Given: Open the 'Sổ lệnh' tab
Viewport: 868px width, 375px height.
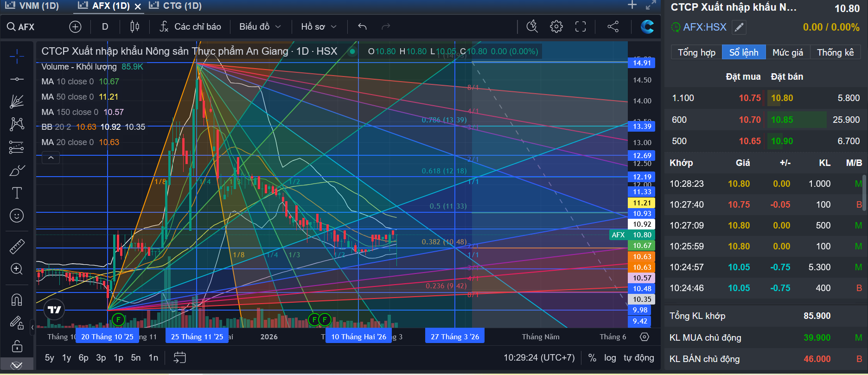Looking at the screenshot, I should coord(744,52).
